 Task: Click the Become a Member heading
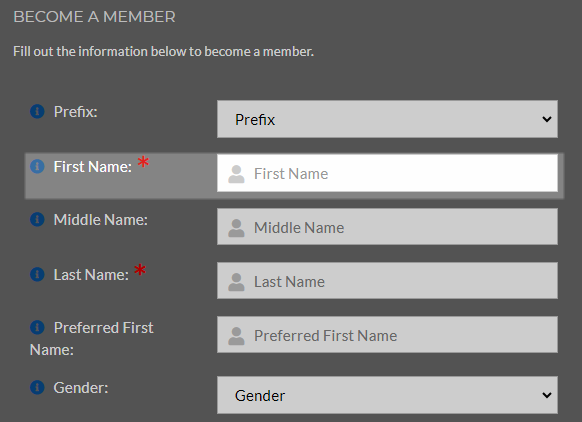(94, 17)
